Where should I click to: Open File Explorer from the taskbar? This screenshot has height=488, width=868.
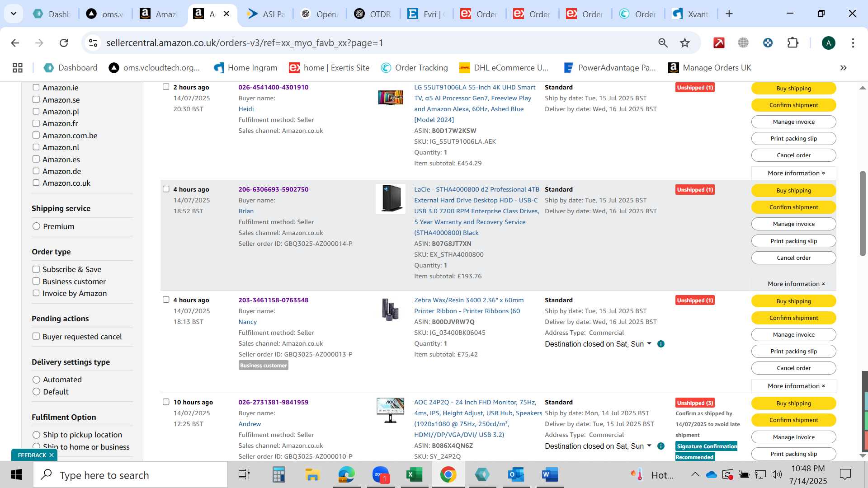pyautogui.click(x=312, y=475)
